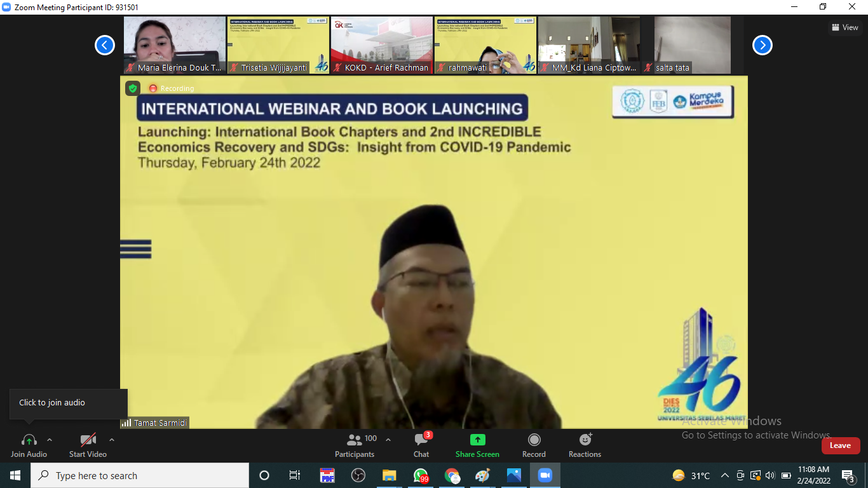Open Photos app from taskbar
This screenshot has height=488, width=868.
click(x=514, y=475)
